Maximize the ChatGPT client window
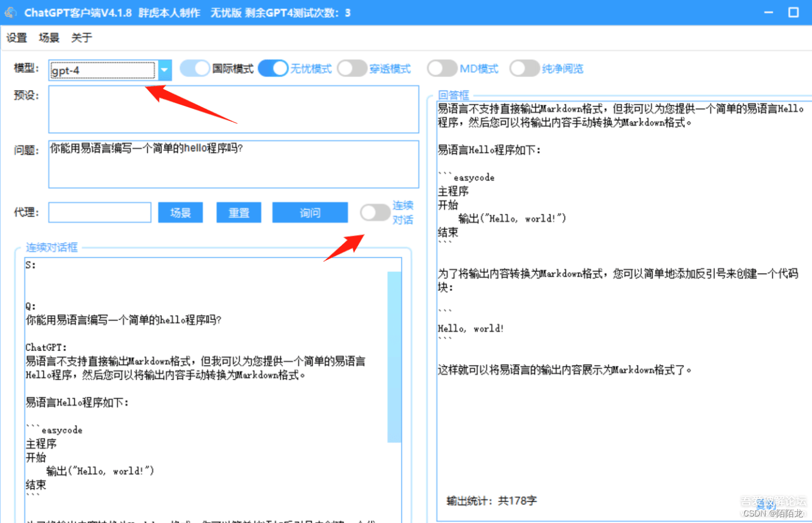Screen dimensions: 812x523 click(x=793, y=12)
